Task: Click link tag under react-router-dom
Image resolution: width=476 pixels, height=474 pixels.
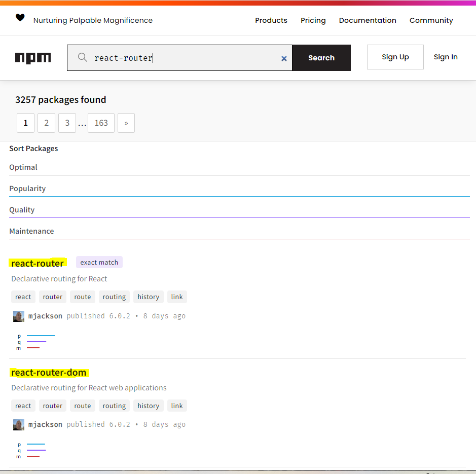Action: (x=177, y=406)
